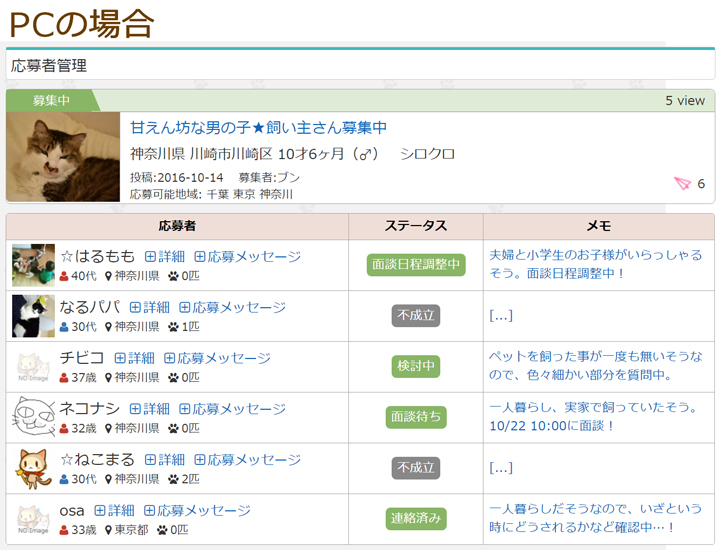This screenshot has height=550, width=720.
Task: Open listing title 甘えん坊な男の子 link
Action: (x=258, y=128)
